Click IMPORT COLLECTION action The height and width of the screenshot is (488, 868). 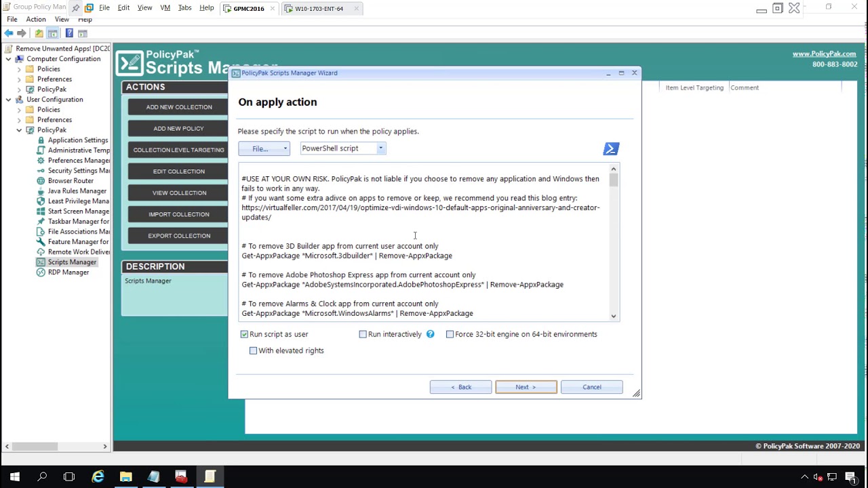pos(179,214)
